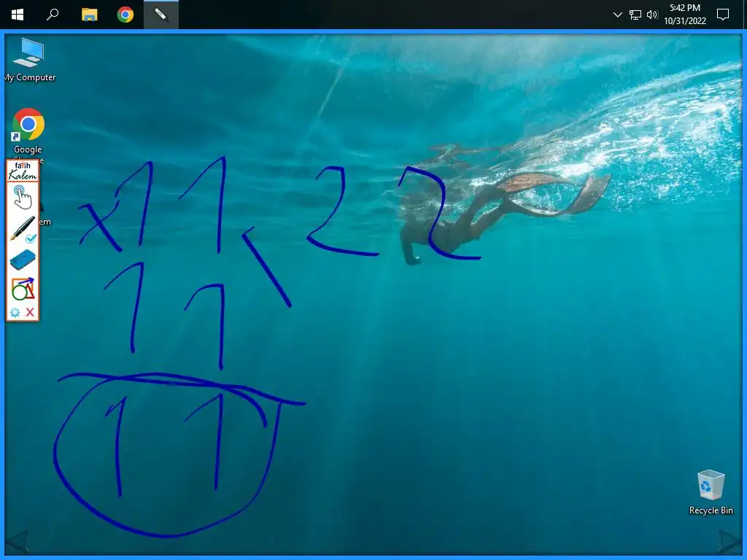This screenshot has height=560, width=747.
Task: Open the shapes drawing tool
Action: click(23, 289)
